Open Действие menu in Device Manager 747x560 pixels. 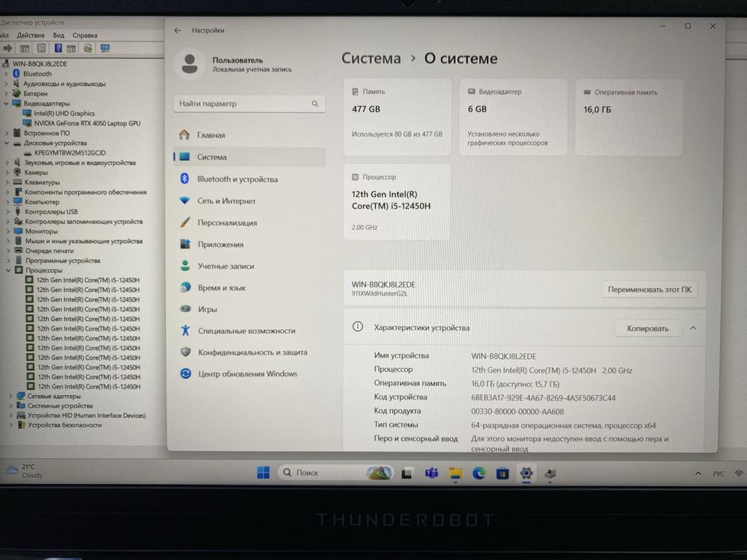pyautogui.click(x=31, y=35)
